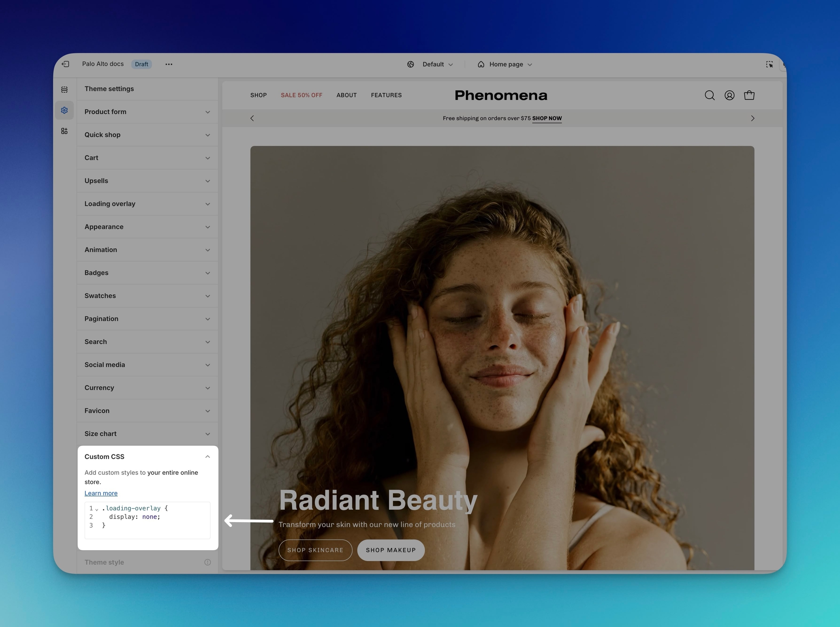The image size is (840, 627).
Task: Click the storefront search magnifier icon
Action: coord(709,95)
